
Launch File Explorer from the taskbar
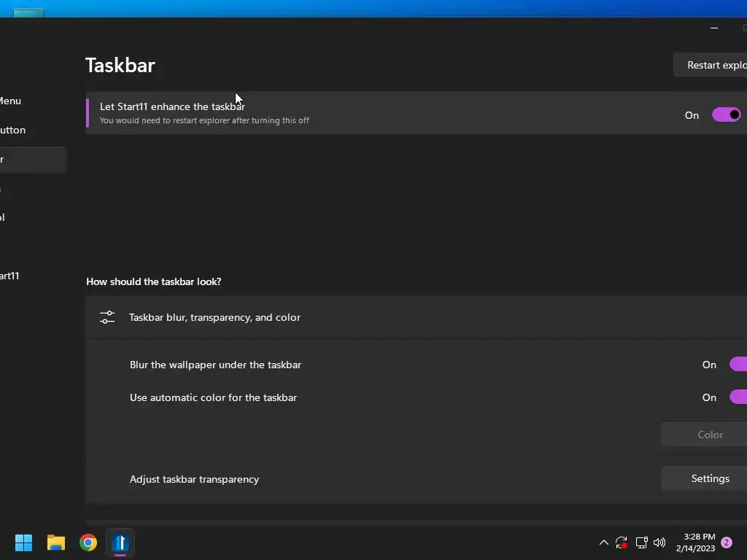tap(55, 542)
